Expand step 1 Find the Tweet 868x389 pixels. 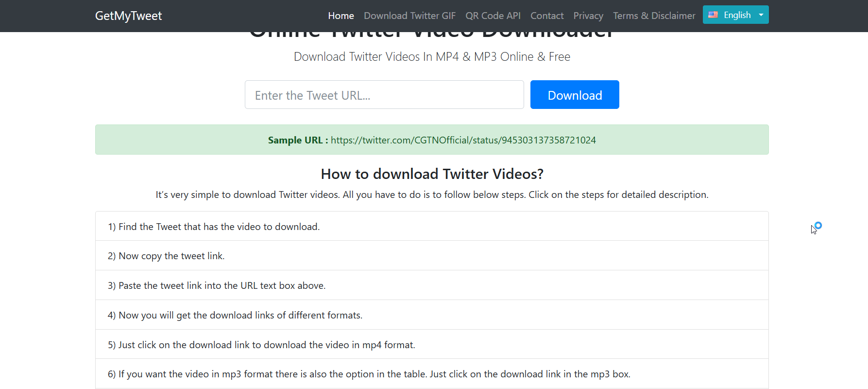point(214,227)
